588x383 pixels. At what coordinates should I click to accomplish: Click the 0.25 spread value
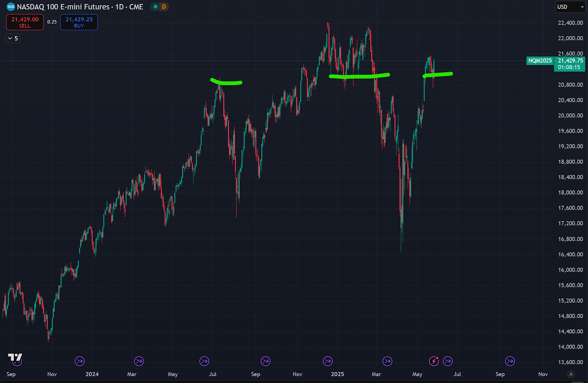pyautogui.click(x=52, y=22)
